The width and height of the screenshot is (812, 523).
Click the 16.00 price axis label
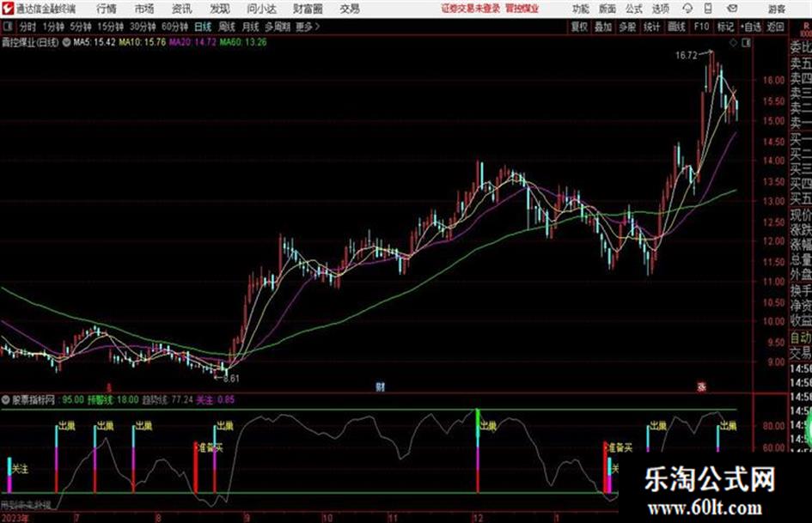(773, 80)
